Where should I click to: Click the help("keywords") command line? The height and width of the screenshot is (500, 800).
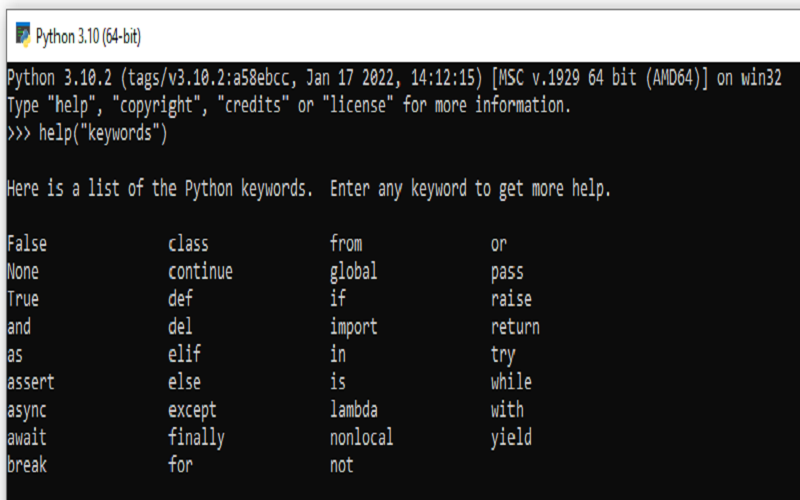[x=87, y=133]
